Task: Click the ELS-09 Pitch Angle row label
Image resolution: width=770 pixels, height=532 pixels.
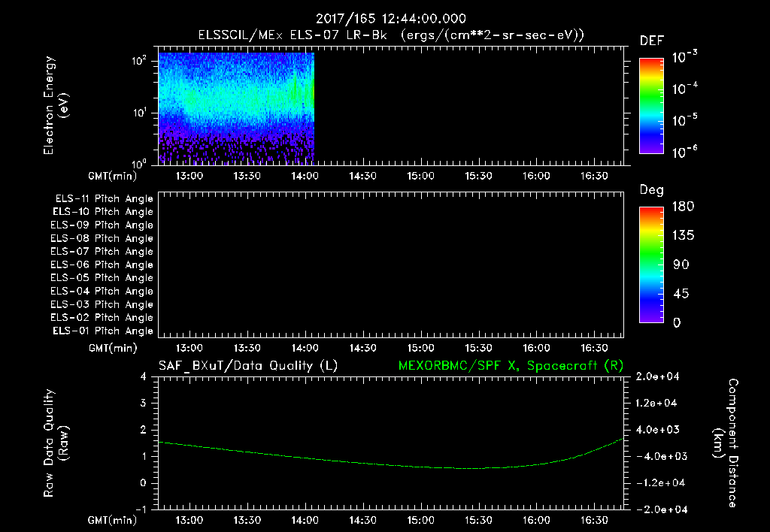Action: 102,225
